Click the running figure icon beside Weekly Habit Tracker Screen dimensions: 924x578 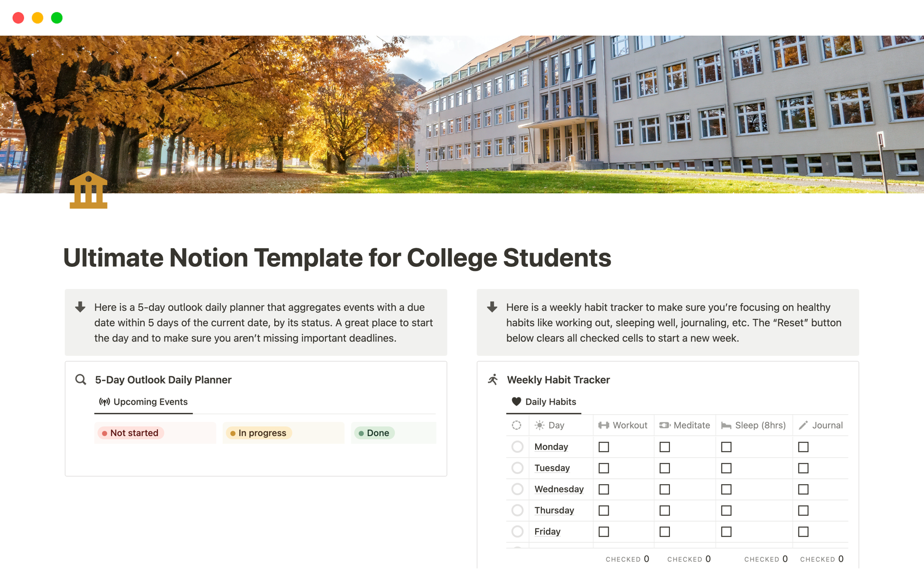(x=493, y=380)
